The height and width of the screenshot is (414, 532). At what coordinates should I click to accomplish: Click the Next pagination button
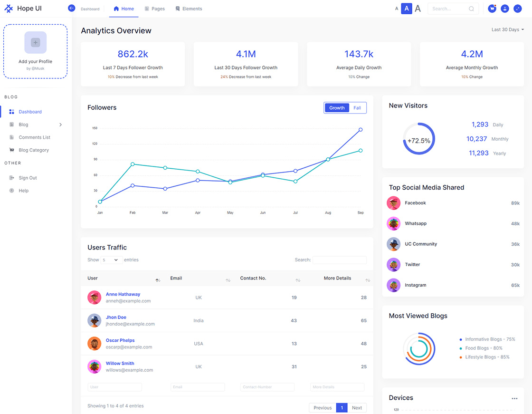(357, 407)
